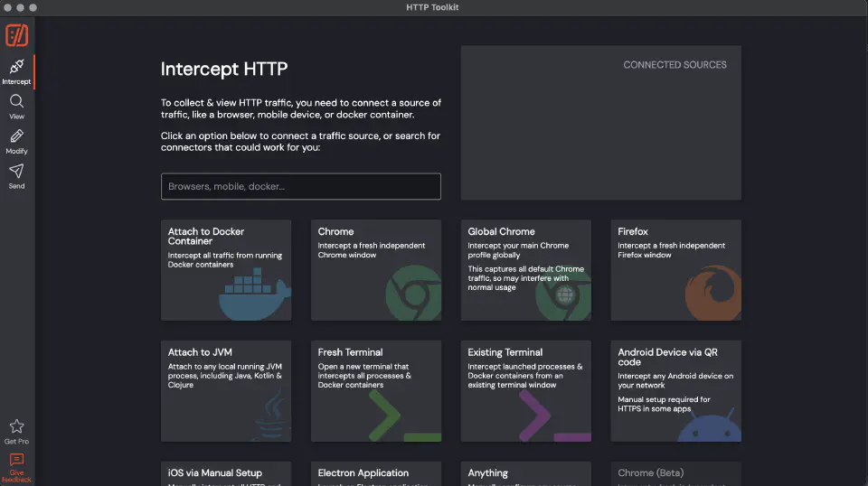The height and width of the screenshot is (486, 868).
Task: Click the Firefox logo icon
Action: (x=713, y=293)
